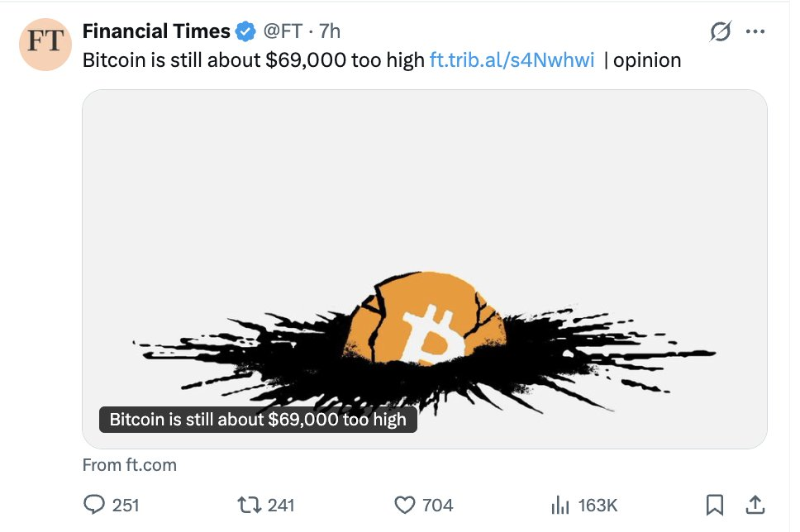Open the Financial Times display name
This screenshot has width=800, height=532.
pos(156,31)
